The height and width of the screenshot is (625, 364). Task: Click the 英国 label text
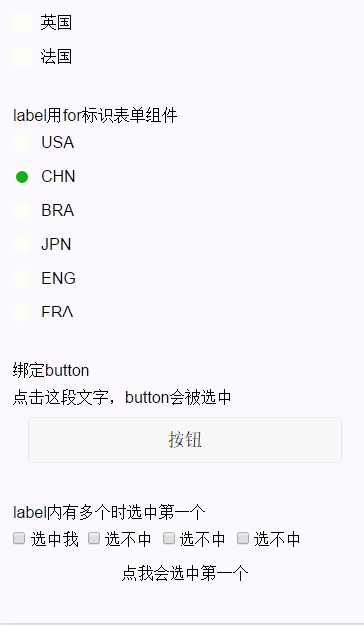pos(56,23)
